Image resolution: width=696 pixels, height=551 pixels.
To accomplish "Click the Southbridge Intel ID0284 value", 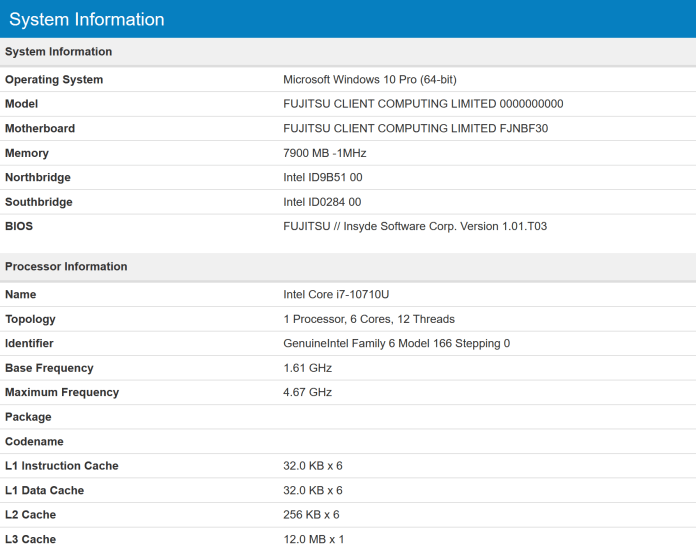I will (322, 202).
